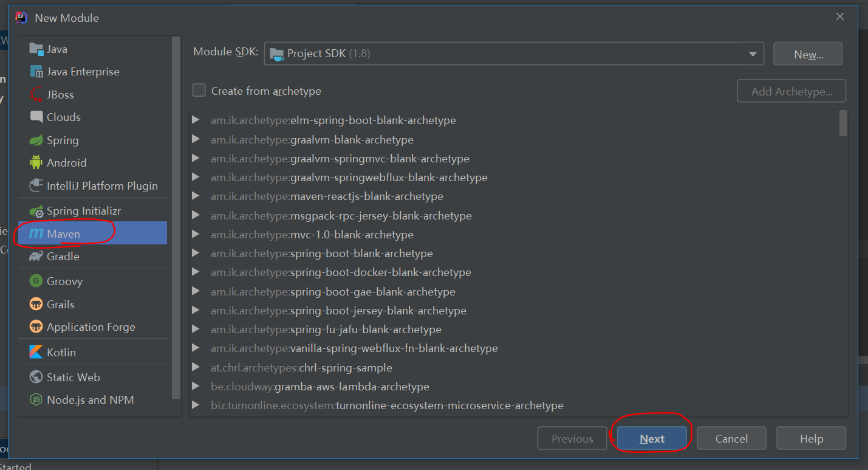Click the IntelliJ Platform Plugin icon

[x=36, y=186]
